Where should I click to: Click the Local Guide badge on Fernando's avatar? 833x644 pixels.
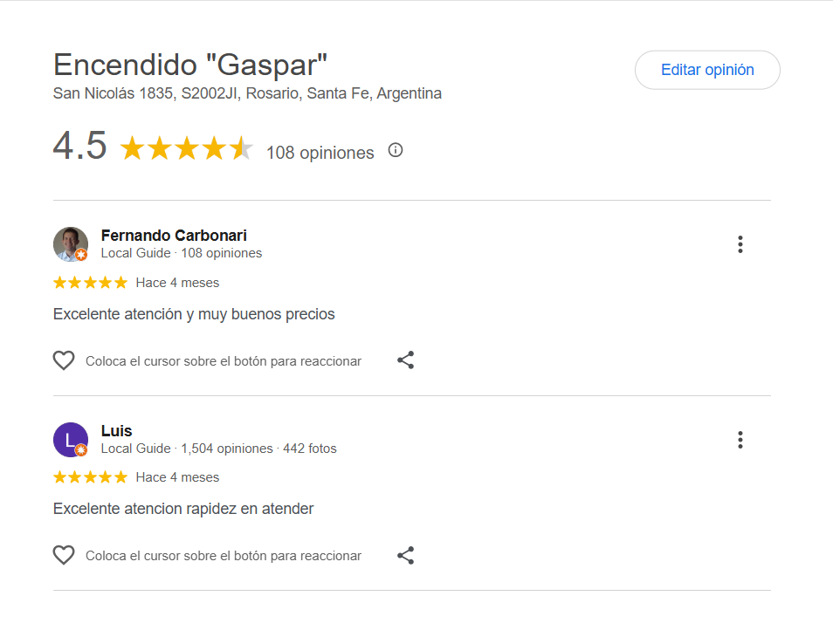click(81, 255)
